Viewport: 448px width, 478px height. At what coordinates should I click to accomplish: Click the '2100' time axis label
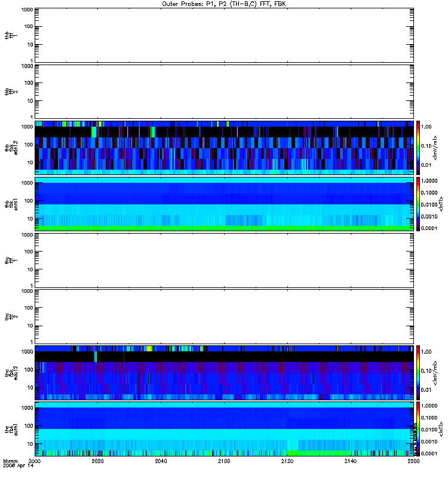click(224, 461)
